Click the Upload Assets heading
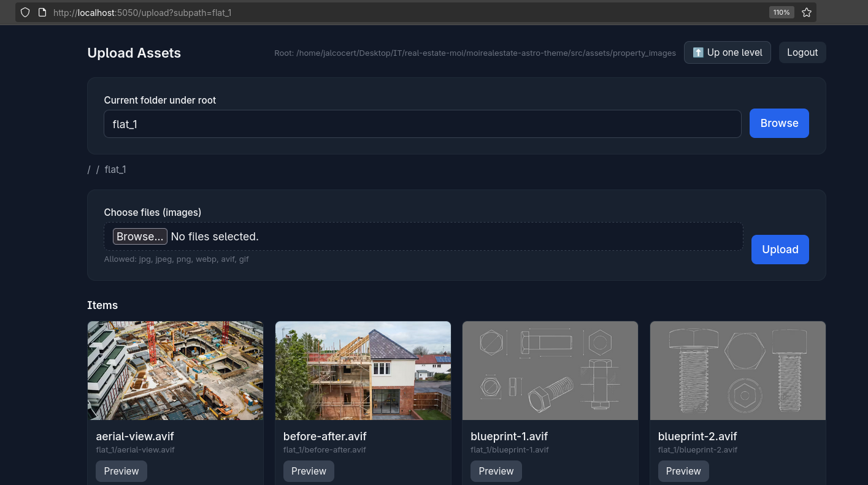The height and width of the screenshot is (485, 868). [134, 53]
